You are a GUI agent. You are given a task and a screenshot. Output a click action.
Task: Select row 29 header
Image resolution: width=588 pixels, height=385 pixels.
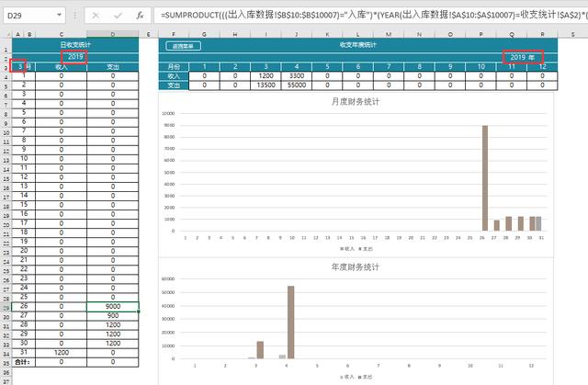[x=6, y=306]
